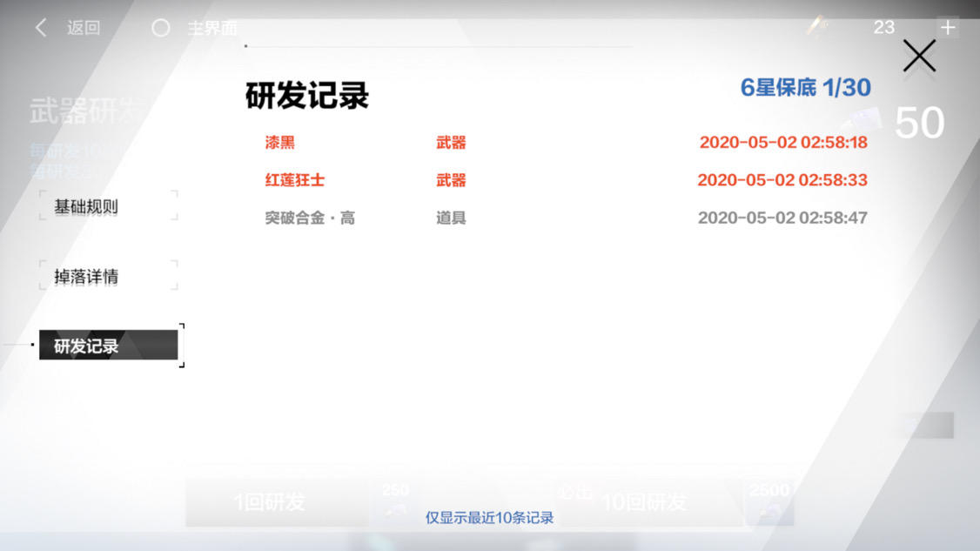Image resolution: width=980 pixels, height=551 pixels.
Task: Click the 研发记录 heading
Action: (307, 96)
